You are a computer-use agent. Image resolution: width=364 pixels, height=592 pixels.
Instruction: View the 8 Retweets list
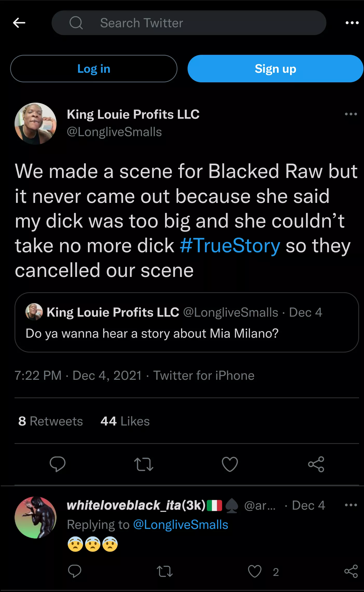tap(51, 421)
